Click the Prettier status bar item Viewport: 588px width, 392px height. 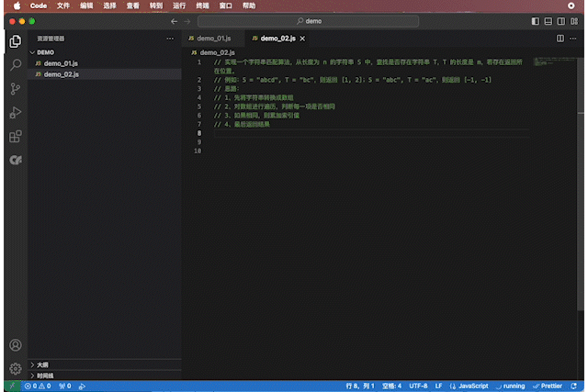(x=548, y=386)
